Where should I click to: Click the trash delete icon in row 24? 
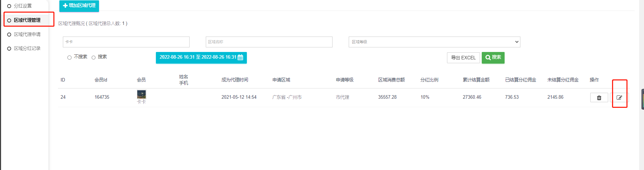point(599,98)
